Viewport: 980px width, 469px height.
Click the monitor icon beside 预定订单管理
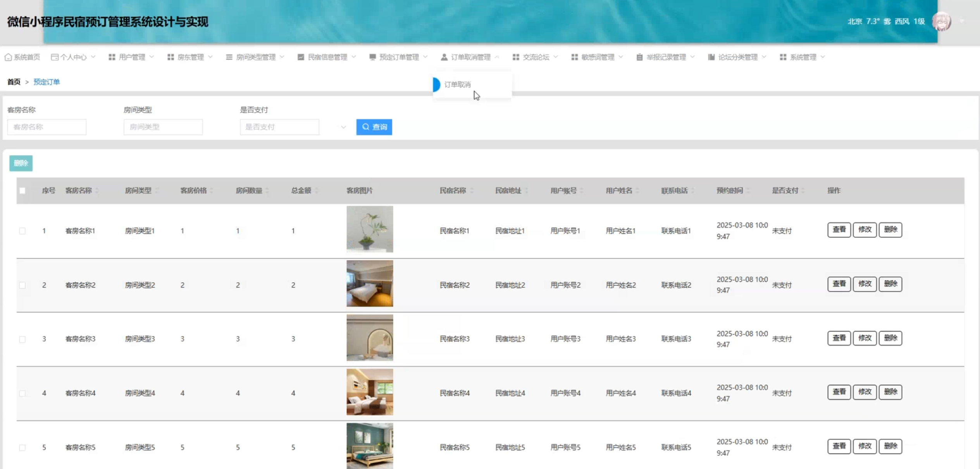[372, 57]
